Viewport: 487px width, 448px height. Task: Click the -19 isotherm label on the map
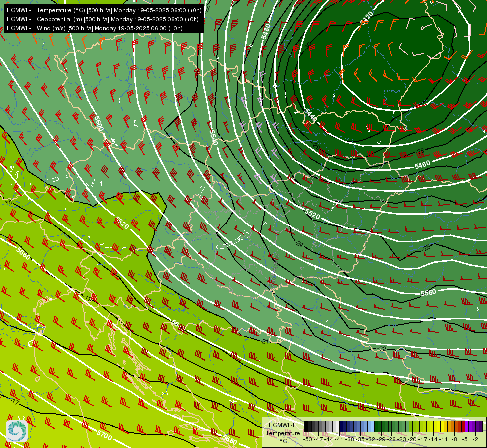tap(87, 298)
